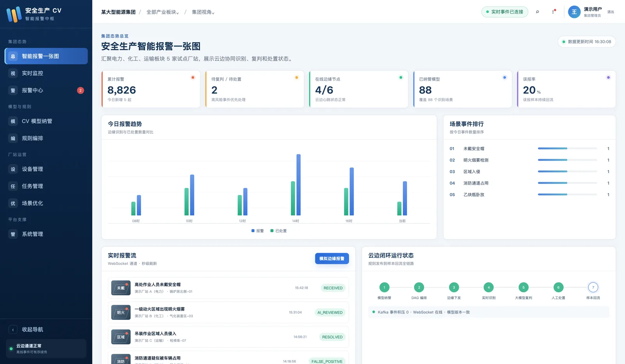625x364 pixels.
Task: Click the 实时监控 sidebar icon
Action: 13,73
